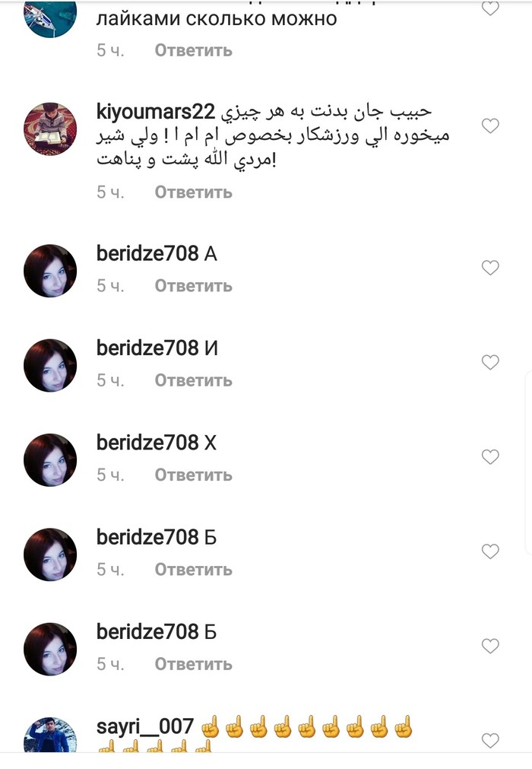The width and height of the screenshot is (532, 769).
Task: Like the top comment about лайками
Action: pyautogui.click(x=490, y=8)
